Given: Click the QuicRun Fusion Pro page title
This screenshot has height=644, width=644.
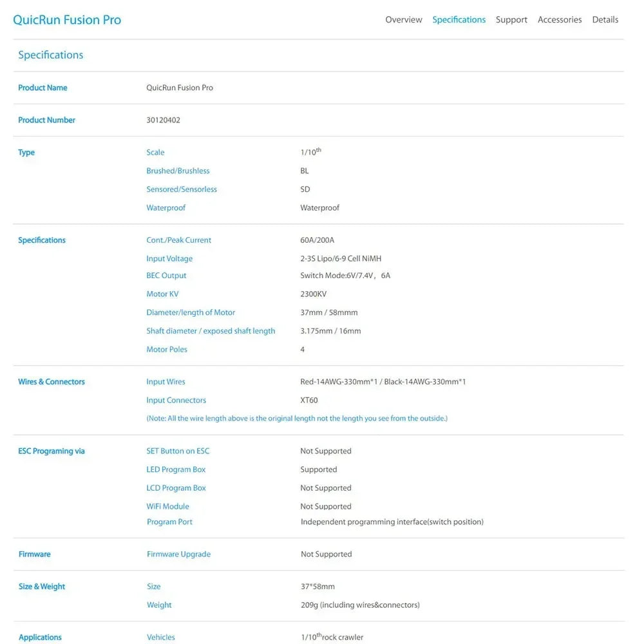Looking at the screenshot, I should pos(67,20).
